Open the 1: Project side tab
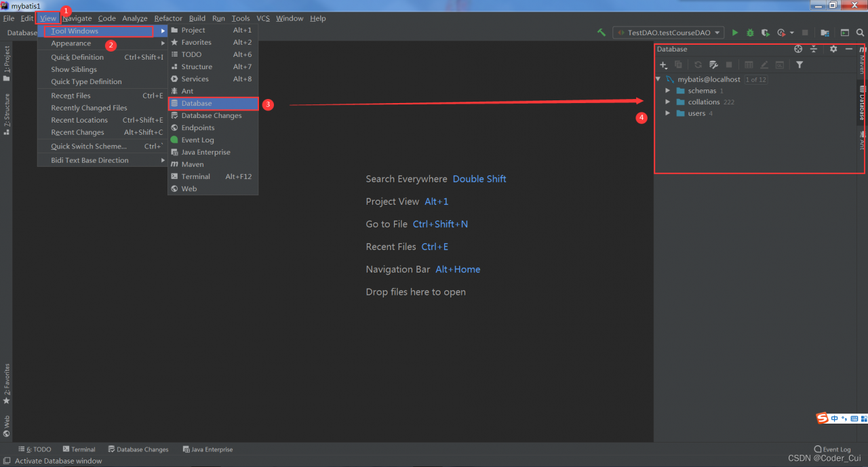The width and height of the screenshot is (868, 467). pyautogui.click(x=6, y=64)
